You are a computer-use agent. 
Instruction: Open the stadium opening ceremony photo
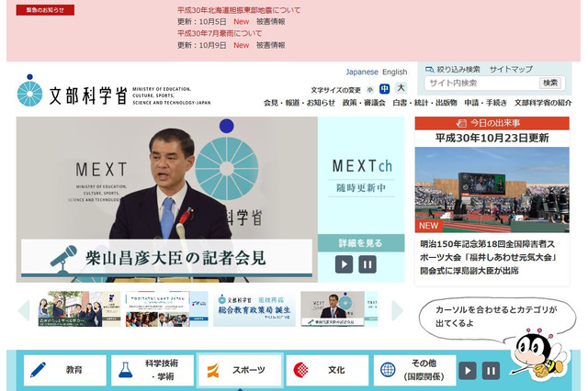point(492,190)
